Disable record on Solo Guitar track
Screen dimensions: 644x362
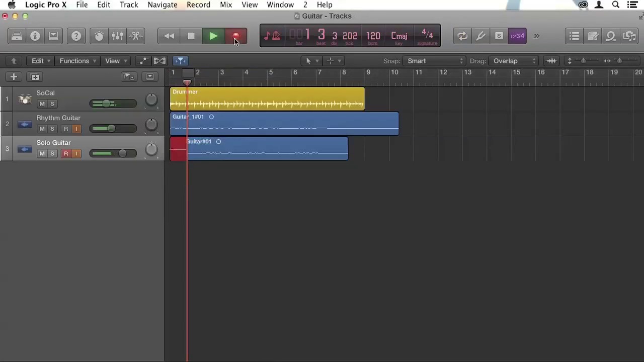(66, 153)
